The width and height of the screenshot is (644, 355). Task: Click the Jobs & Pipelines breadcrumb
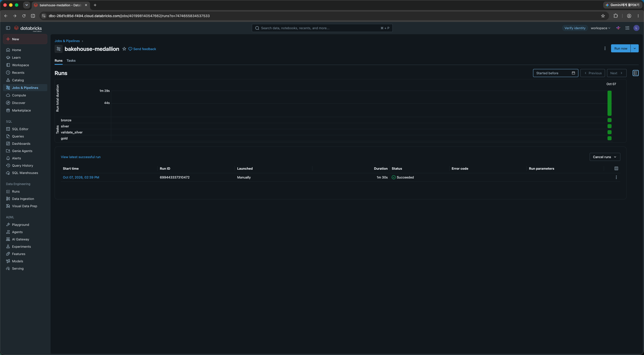67,41
